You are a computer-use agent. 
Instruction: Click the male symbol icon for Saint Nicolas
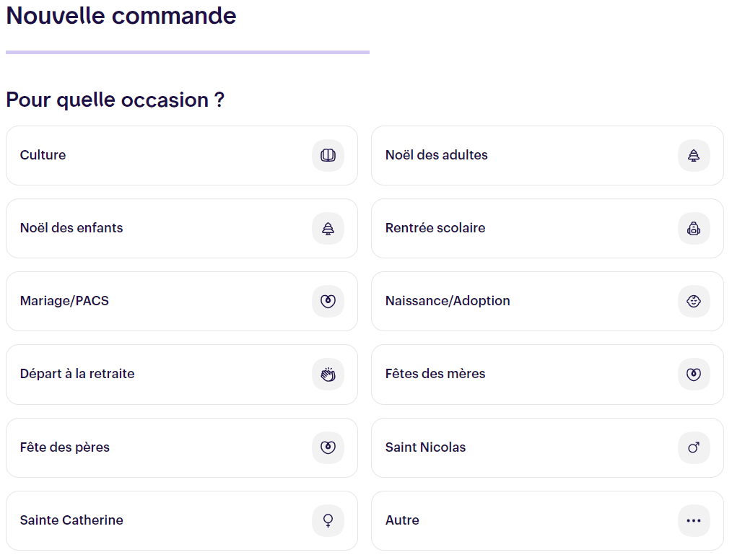pyautogui.click(x=694, y=447)
